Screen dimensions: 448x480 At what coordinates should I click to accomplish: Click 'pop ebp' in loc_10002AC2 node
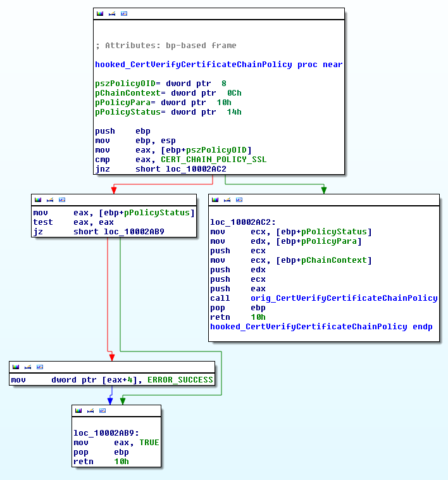pos(238,308)
